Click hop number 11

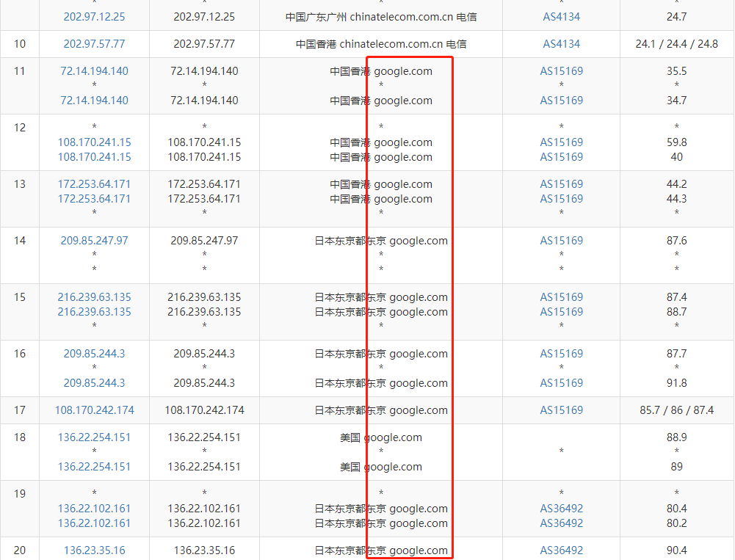[20, 71]
